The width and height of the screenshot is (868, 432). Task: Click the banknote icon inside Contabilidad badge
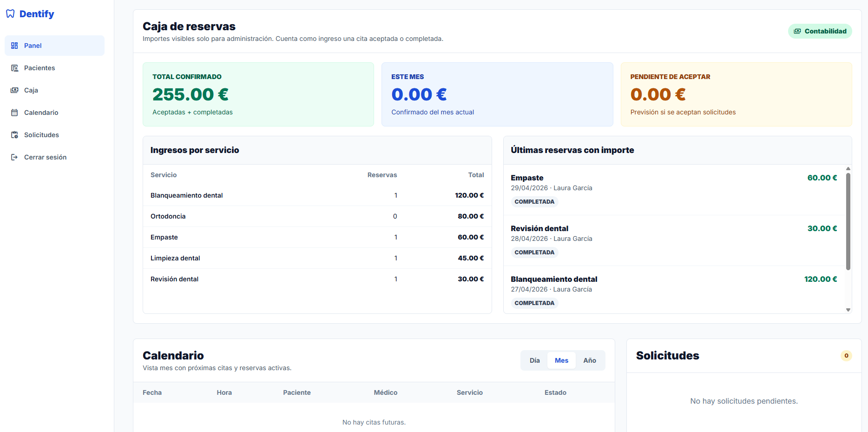tap(797, 31)
